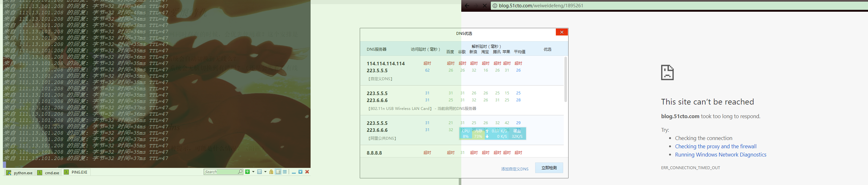Click the 添加自定义DNS link

click(515, 169)
